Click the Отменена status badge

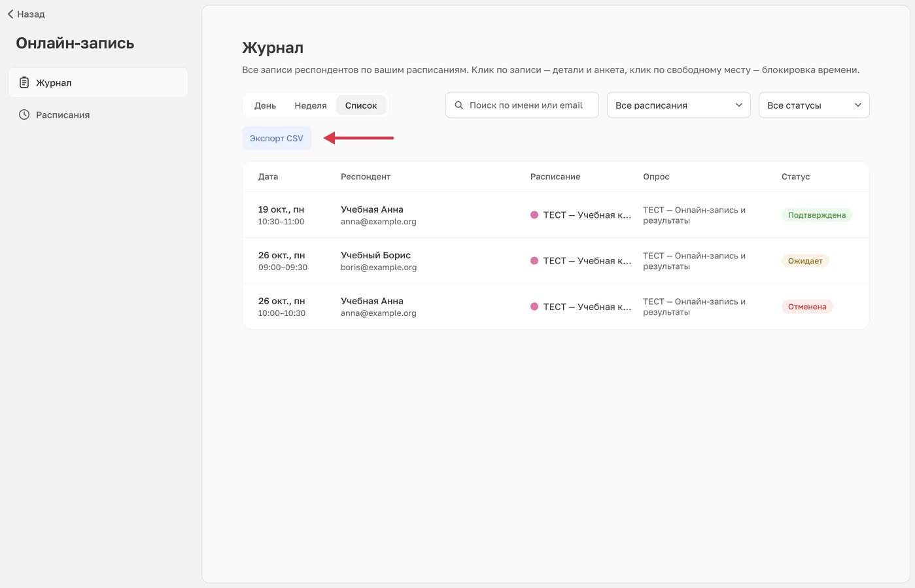click(807, 306)
